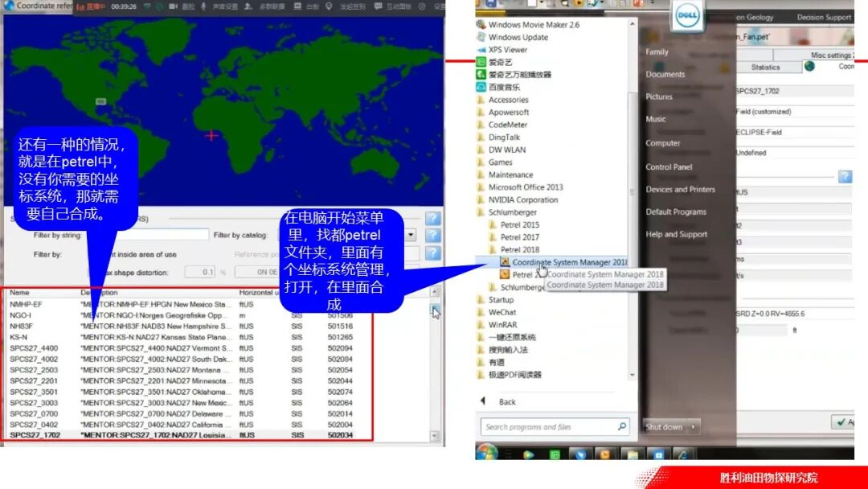
Task: Expand the Petrel 2017 folder
Action: 514,237
